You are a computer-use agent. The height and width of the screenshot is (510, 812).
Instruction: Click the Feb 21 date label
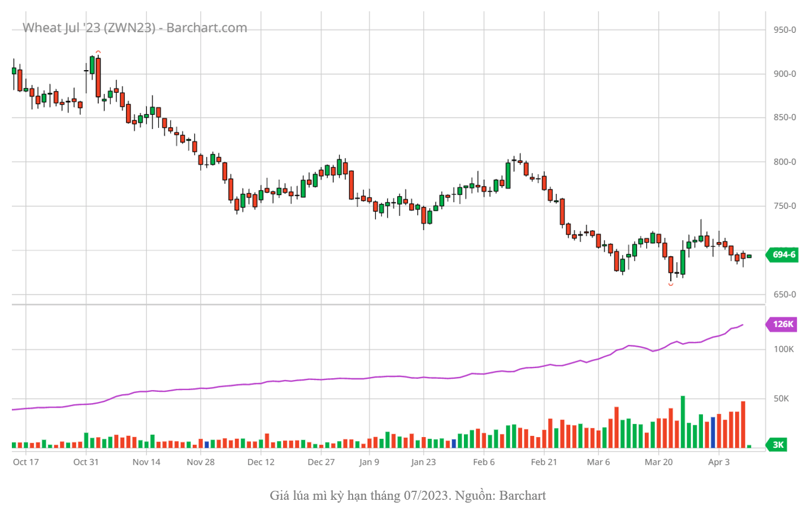(544, 462)
